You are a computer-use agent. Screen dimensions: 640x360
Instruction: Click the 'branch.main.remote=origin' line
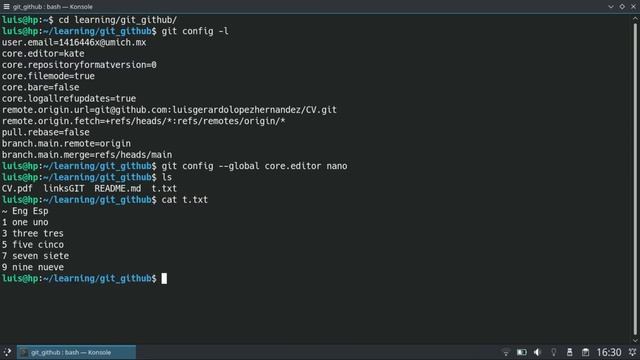(x=67, y=143)
